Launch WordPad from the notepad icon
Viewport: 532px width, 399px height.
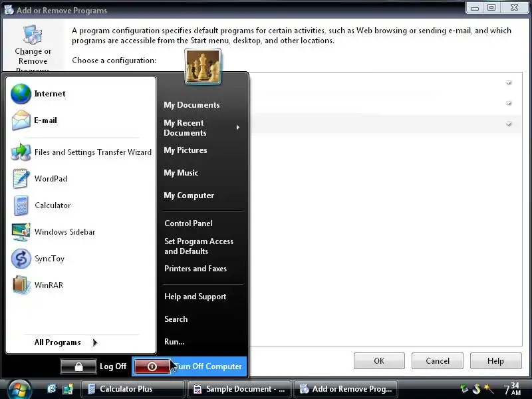point(21,178)
